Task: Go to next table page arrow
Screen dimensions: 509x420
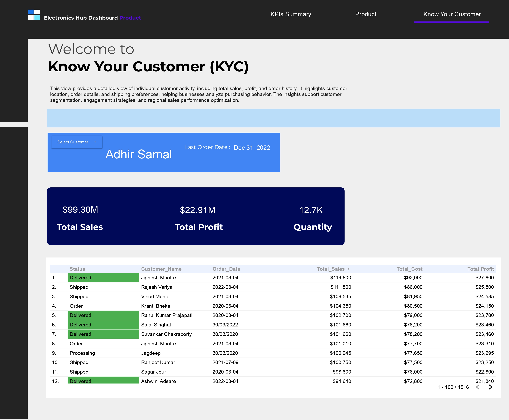Action: (490, 387)
